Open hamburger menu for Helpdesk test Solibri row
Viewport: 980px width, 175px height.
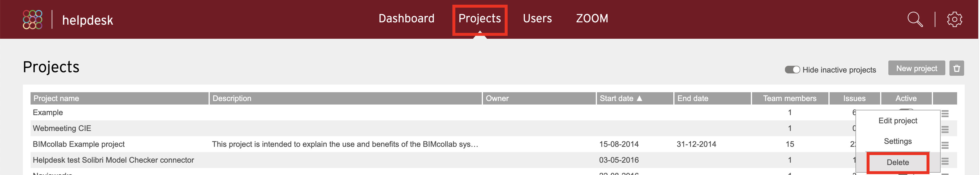coord(945,161)
